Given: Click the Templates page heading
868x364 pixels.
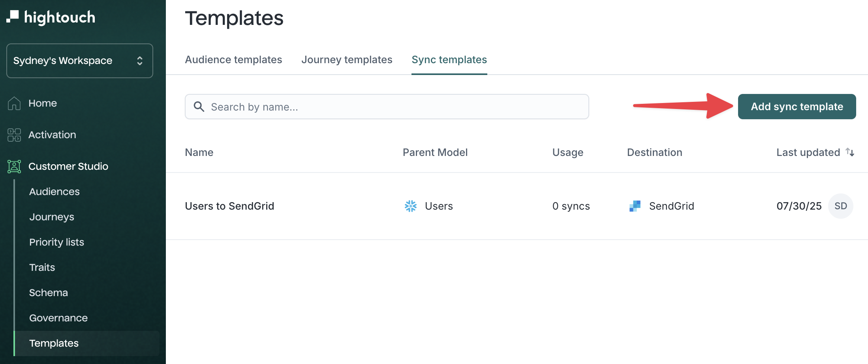Looking at the screenshot, I should pos(235,18).
